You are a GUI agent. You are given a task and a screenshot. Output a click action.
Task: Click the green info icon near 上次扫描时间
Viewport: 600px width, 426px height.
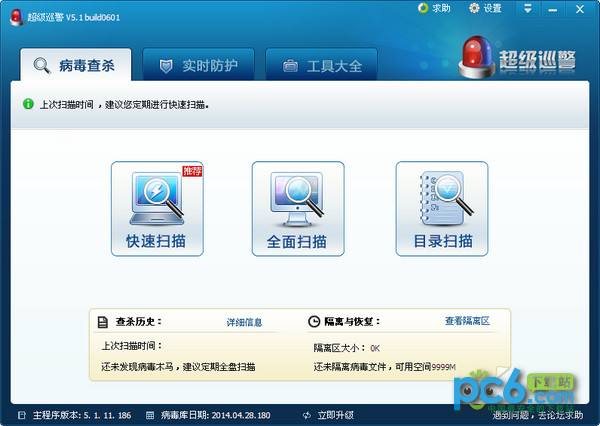point(28,104)
